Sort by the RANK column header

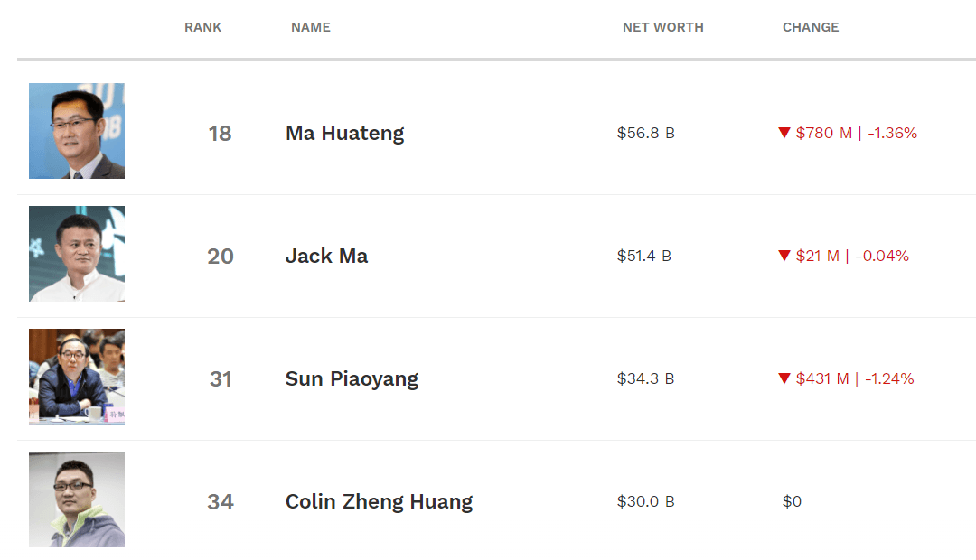click(x=203, y=27)
